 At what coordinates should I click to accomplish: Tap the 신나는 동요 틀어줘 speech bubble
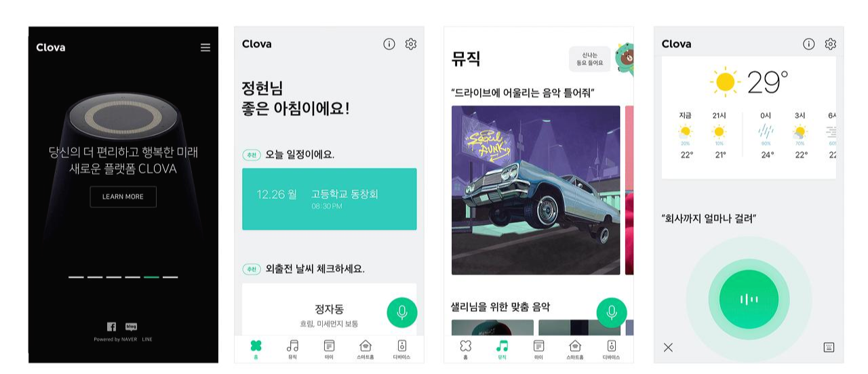point(589,59)
